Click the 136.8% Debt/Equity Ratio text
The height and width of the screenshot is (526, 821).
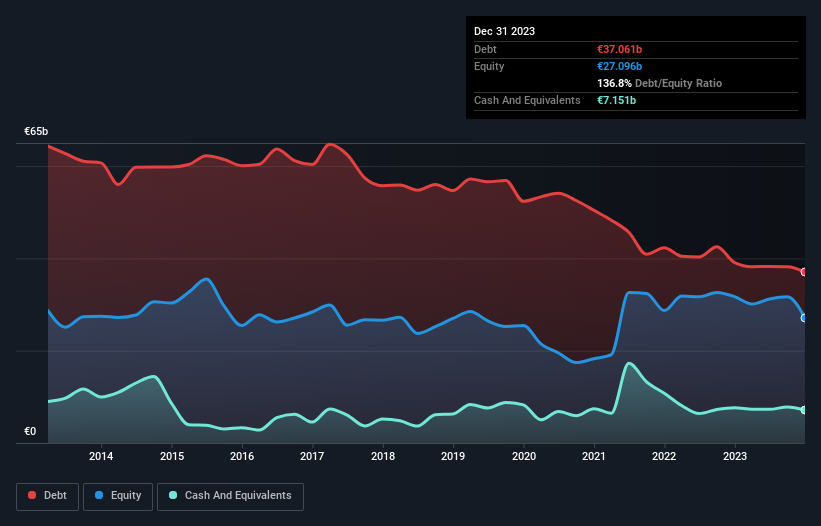[659, 83]
